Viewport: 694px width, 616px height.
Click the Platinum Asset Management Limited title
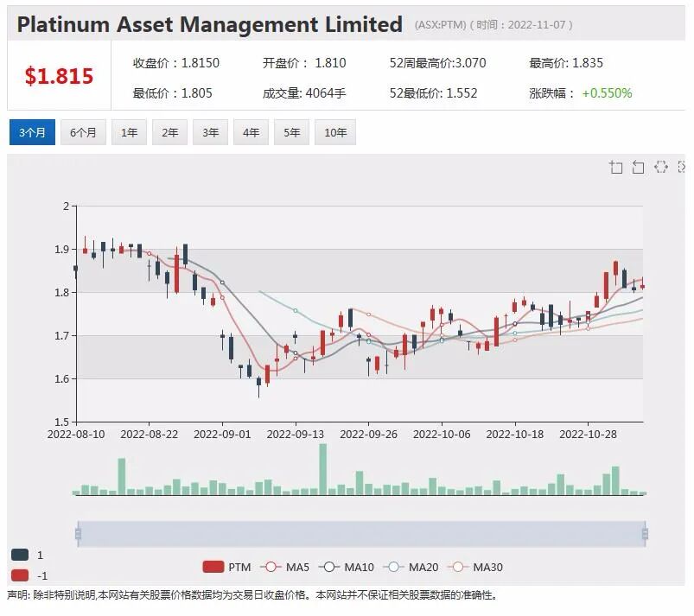(210, 24)
